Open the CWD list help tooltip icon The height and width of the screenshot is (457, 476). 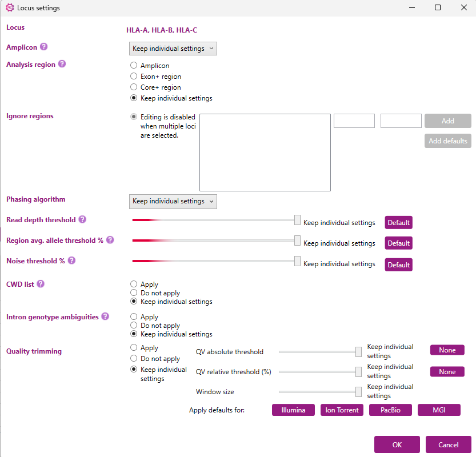[x=41, y=283]
